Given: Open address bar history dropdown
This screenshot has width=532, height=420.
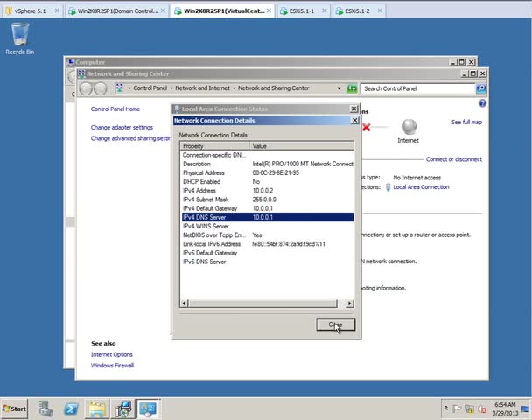Looking at the screenshot, I should (x=339, y=88).
